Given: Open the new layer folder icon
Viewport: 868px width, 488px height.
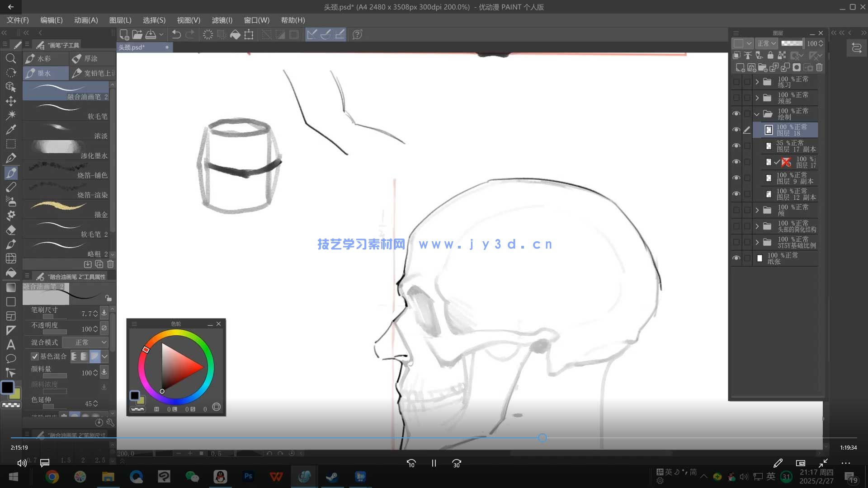Looking at the screenshot, I should point(763,67).
